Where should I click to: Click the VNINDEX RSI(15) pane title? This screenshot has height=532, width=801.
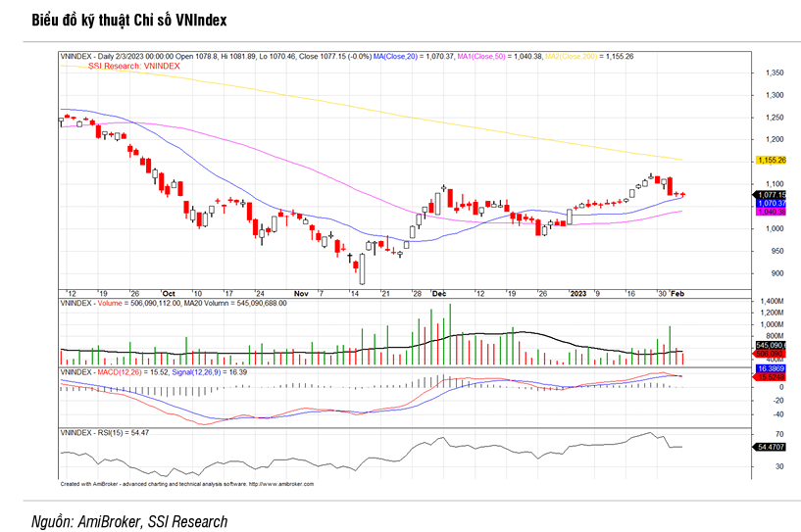(x=103, y=432)
